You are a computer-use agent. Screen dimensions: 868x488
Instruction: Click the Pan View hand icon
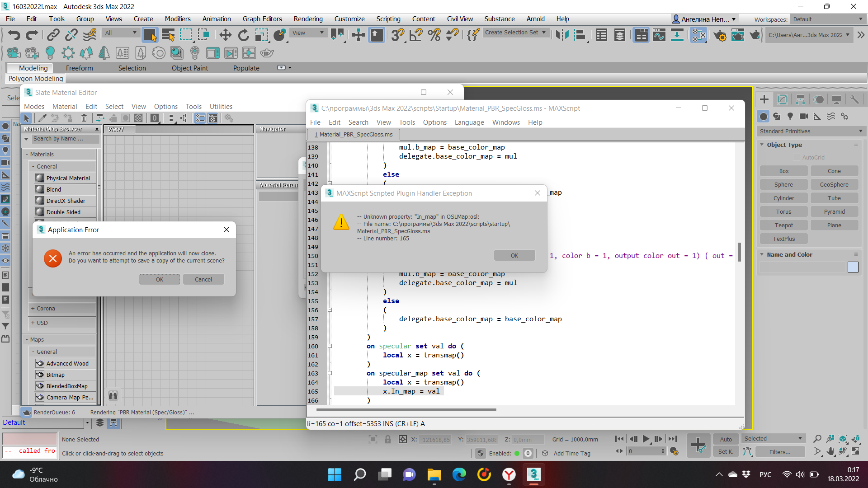coord(830,451)
